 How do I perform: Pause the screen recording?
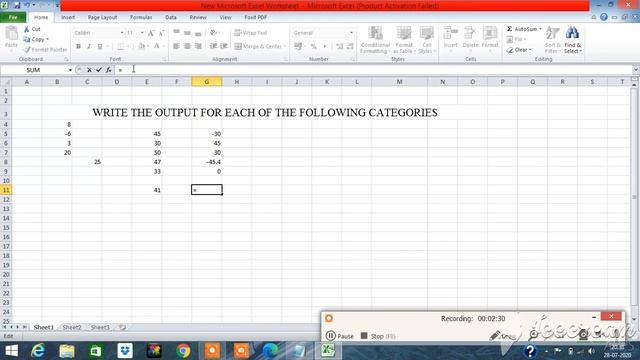(340, 336)
